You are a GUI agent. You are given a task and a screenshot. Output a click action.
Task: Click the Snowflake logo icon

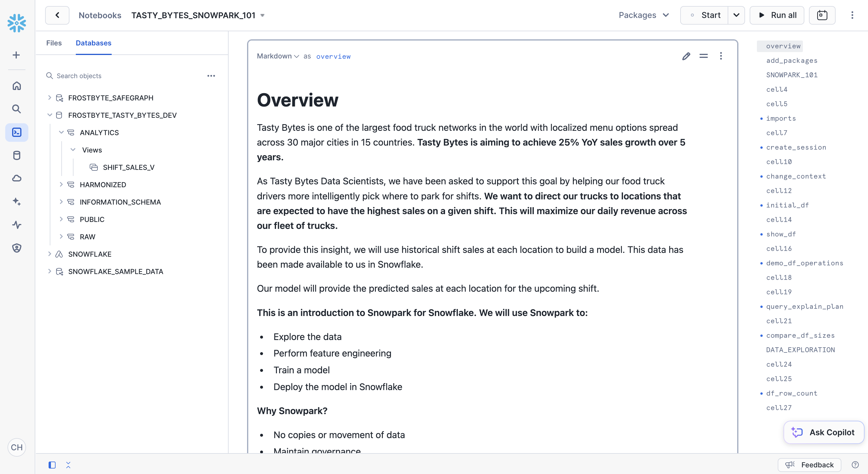tap(16, 23)
